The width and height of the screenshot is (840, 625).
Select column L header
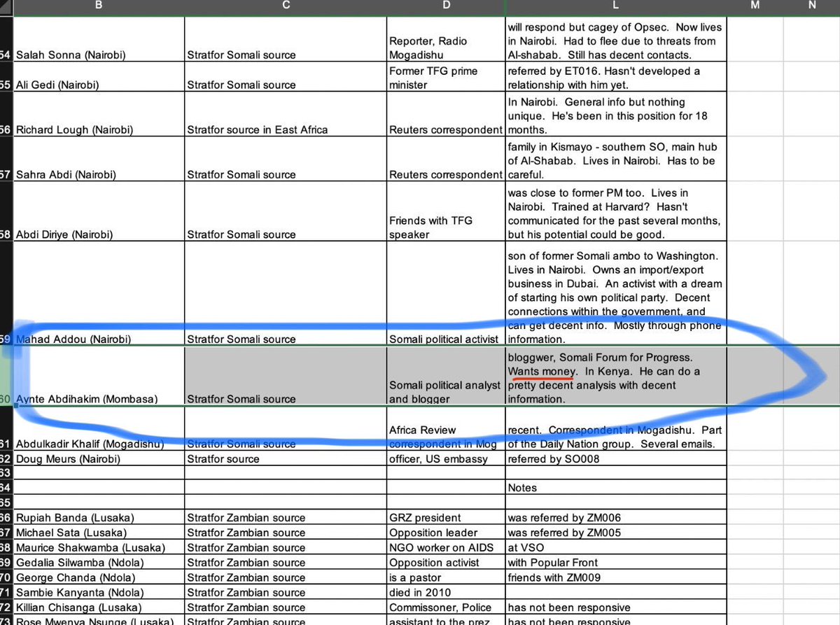click(x=615, y=7)
